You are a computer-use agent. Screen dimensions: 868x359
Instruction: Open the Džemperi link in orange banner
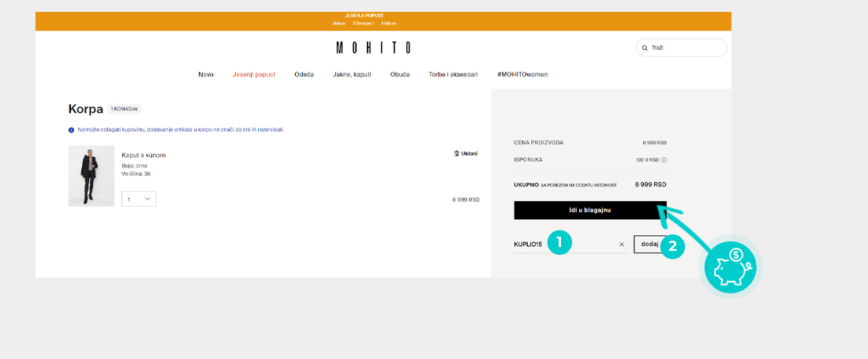(x=363, y=24)
